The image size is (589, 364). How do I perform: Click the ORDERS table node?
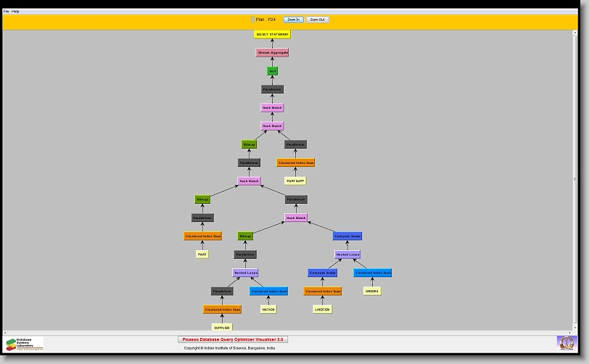pyautogui.click(x=371, y=291)
